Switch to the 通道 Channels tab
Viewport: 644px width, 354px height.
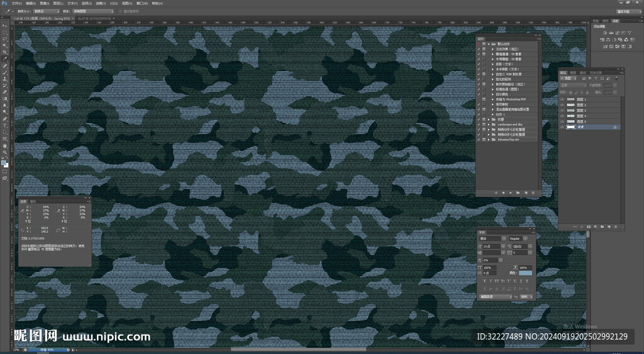click(573, 73)
